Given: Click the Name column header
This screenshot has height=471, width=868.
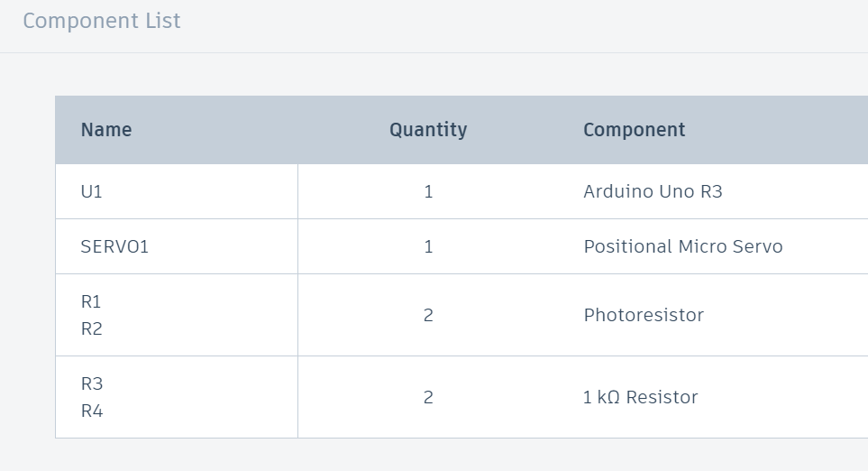Looking at the screenshot, I should point(106,130).
